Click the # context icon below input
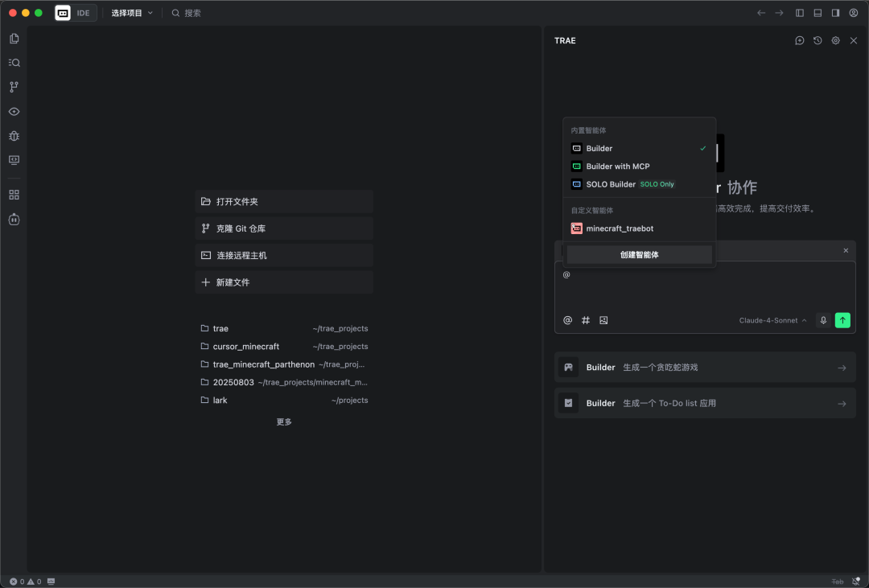The height and width of the screenshot is (588, 869). click(x=586, y=320)
